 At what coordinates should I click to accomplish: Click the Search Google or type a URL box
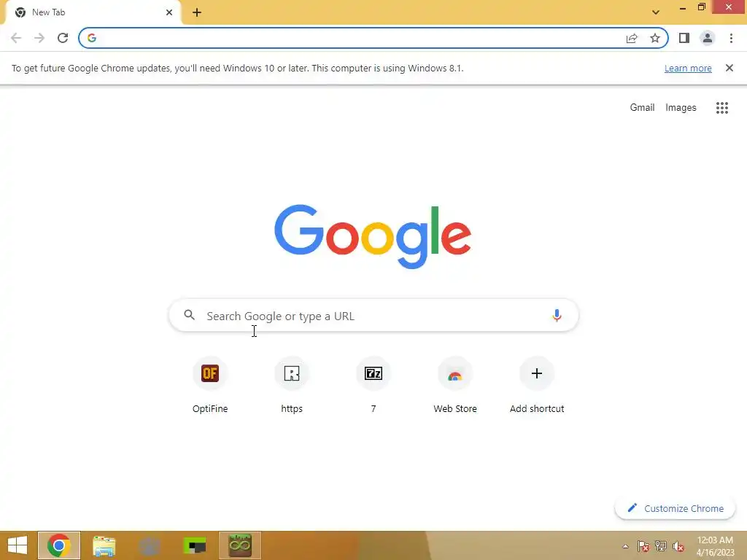[x=373, y=315]
